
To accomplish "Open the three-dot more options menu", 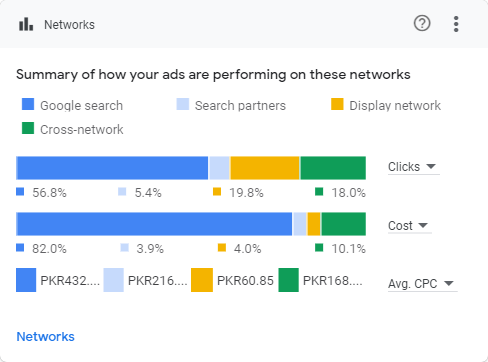I will coord(456,24).
